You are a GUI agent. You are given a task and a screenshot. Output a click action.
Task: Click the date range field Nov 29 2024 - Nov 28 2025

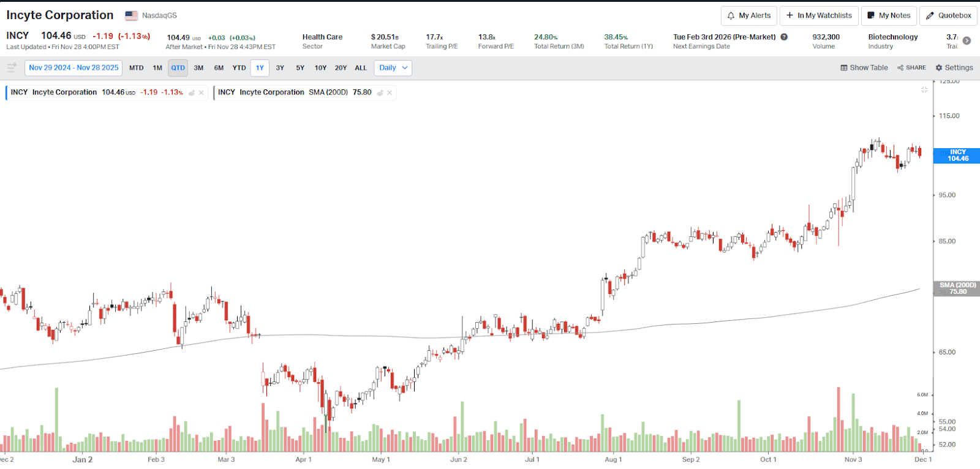73,68
